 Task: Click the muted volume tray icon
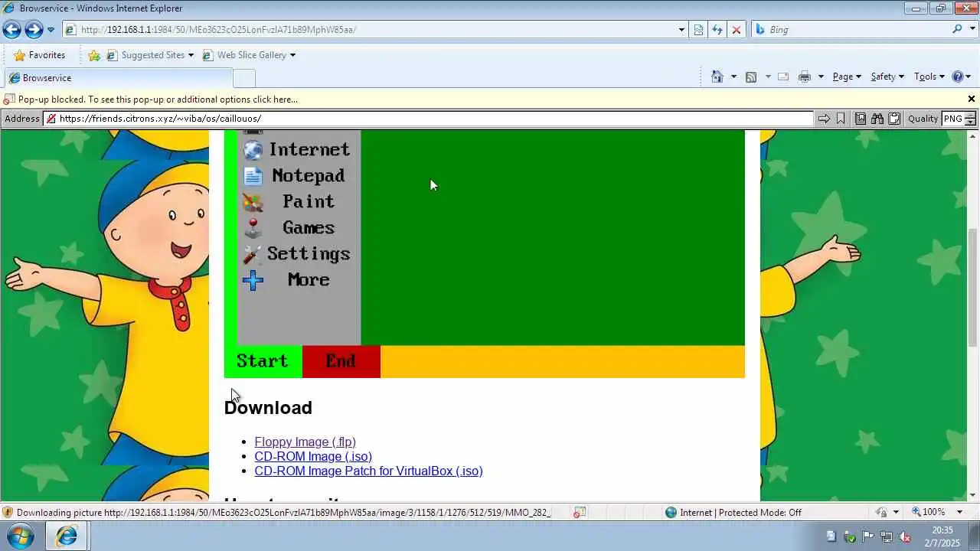(x=904, y=536)
